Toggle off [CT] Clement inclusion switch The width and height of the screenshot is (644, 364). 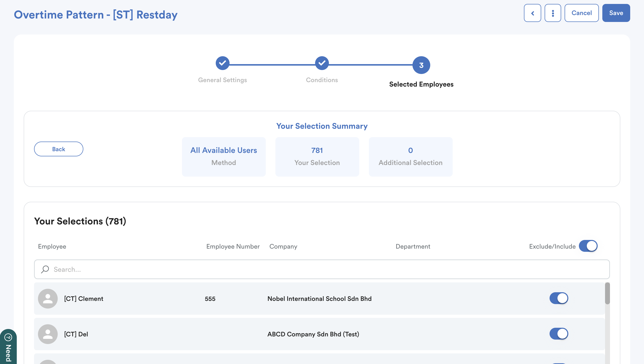tap(558, 298)
